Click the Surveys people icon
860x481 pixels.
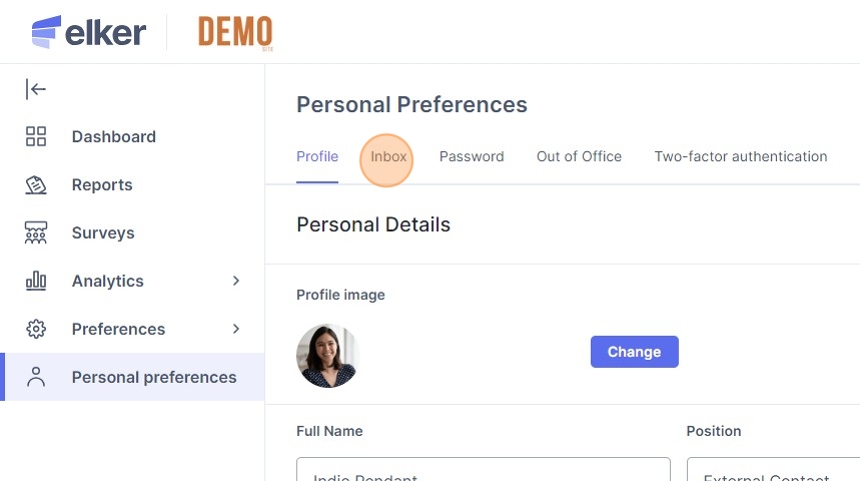[x=36, y=233]
